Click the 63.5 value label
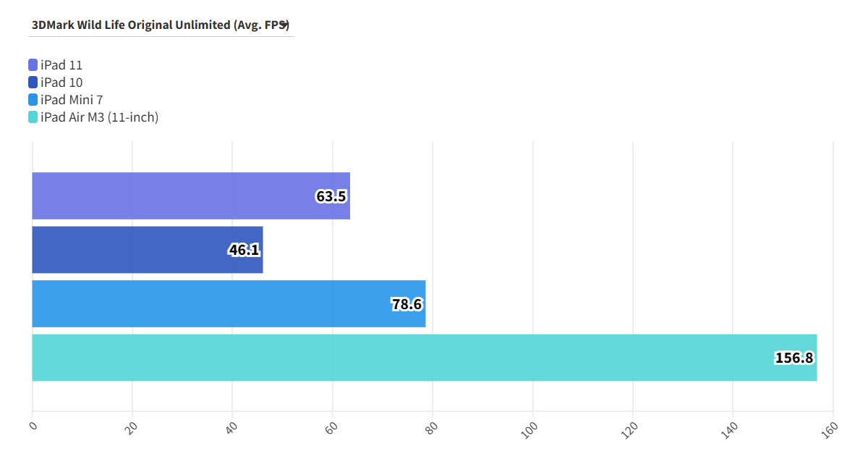This screenshot has width=868, height=454. point(331,196)
